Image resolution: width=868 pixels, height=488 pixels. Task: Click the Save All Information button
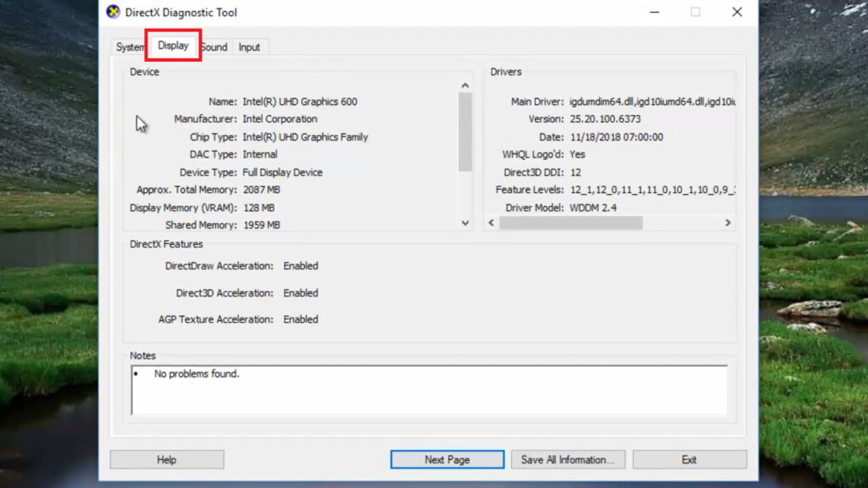click(x=568, y=459)
